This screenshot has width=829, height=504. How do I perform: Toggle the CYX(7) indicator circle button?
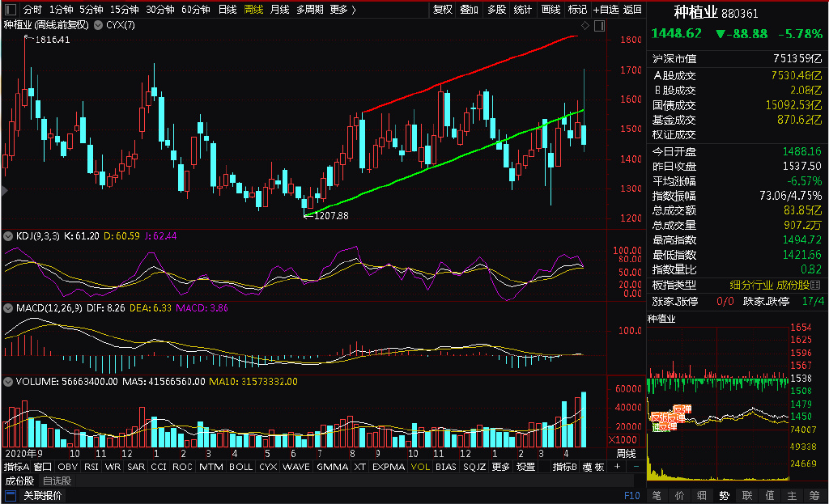98,25
